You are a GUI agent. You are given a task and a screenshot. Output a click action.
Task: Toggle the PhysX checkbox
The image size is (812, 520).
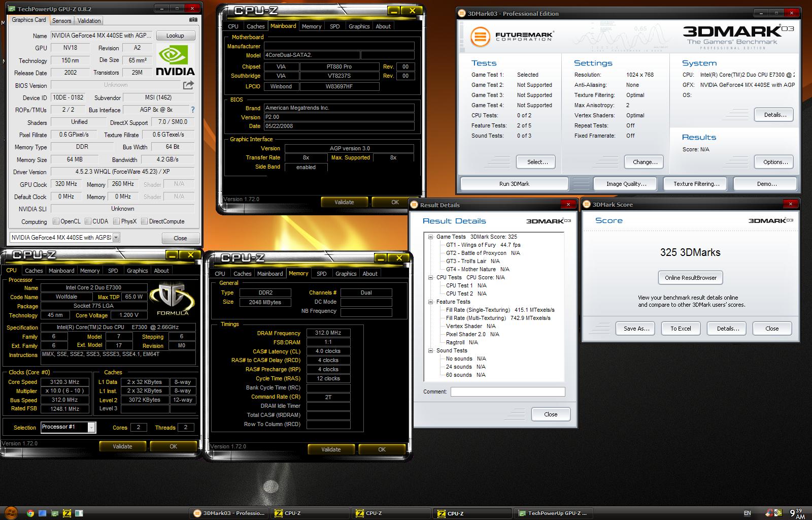click(117, 221)
